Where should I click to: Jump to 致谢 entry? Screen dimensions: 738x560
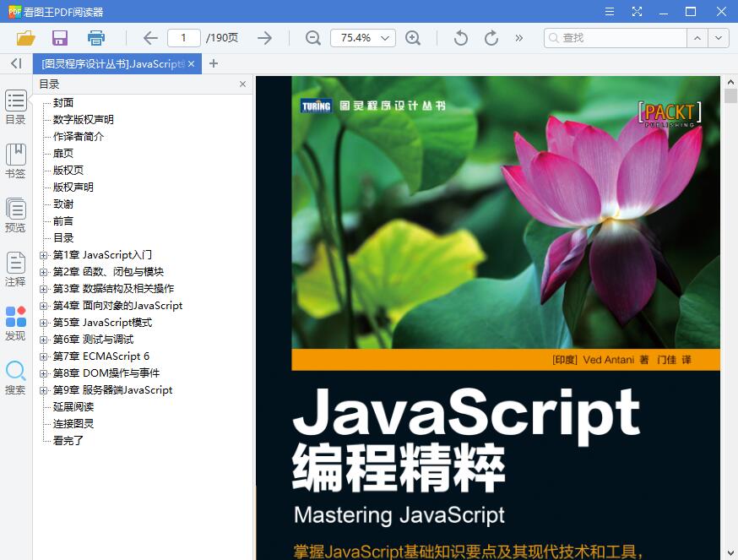63,204
